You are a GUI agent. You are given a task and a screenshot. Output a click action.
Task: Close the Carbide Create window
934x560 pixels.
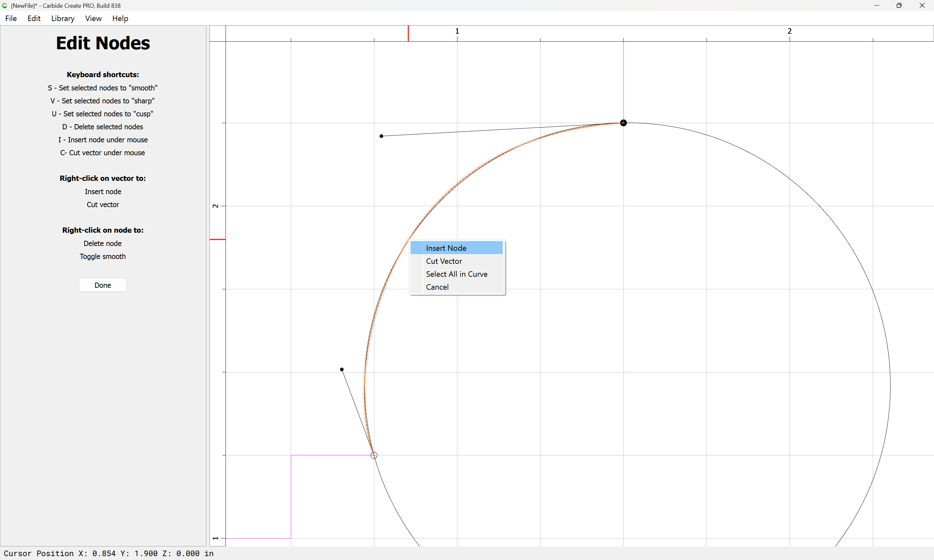922,6
